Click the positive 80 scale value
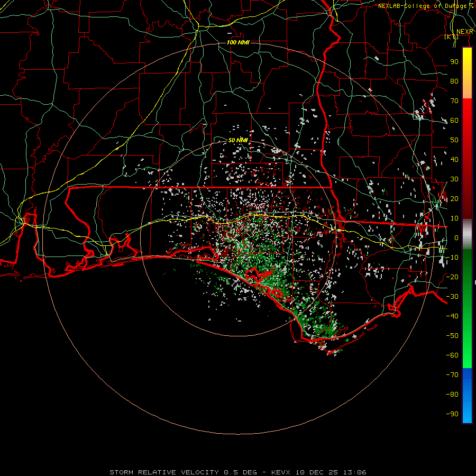This screenshot has height=476, width=476. point(454,81)
